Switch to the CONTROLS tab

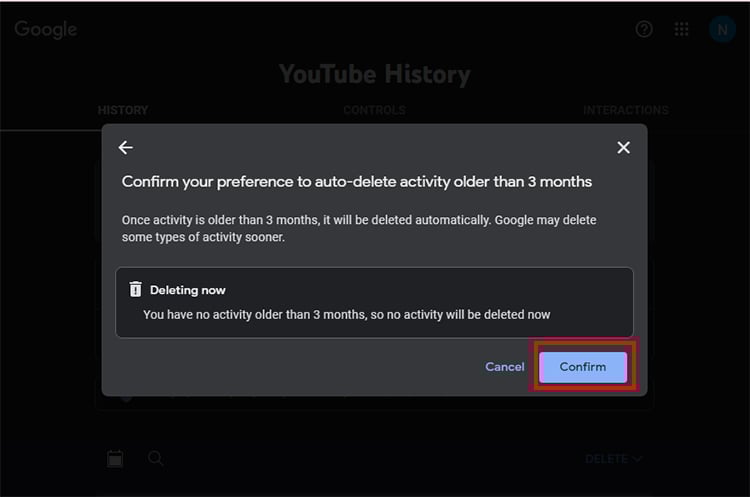(x=374, y=110)
